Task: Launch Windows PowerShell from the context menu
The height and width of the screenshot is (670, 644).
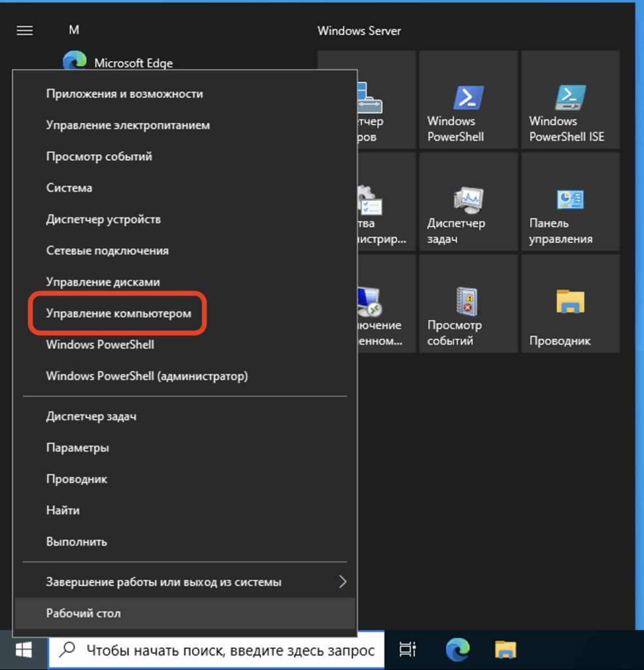Action: pos(185,344)
